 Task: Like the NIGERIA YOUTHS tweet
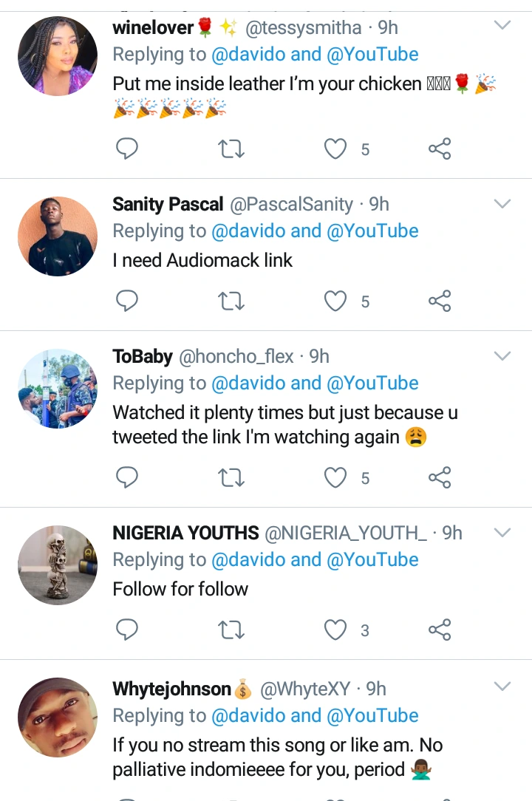tap(336, 630)
